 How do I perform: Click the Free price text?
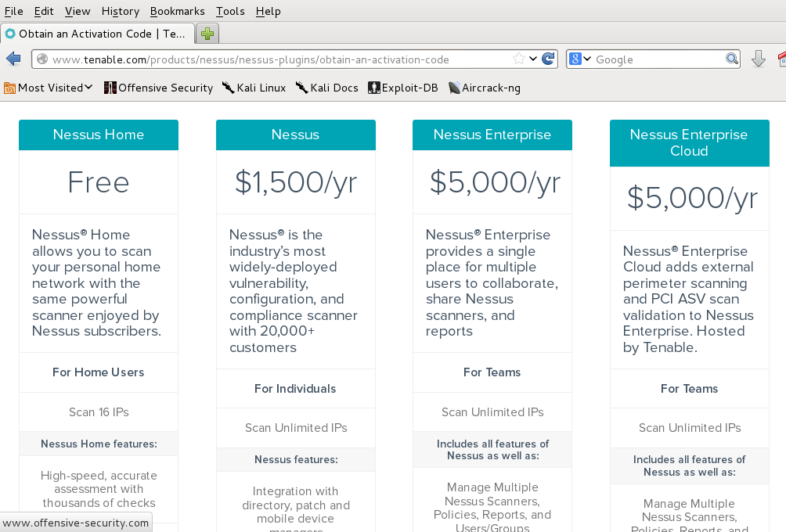coord(99,182)
